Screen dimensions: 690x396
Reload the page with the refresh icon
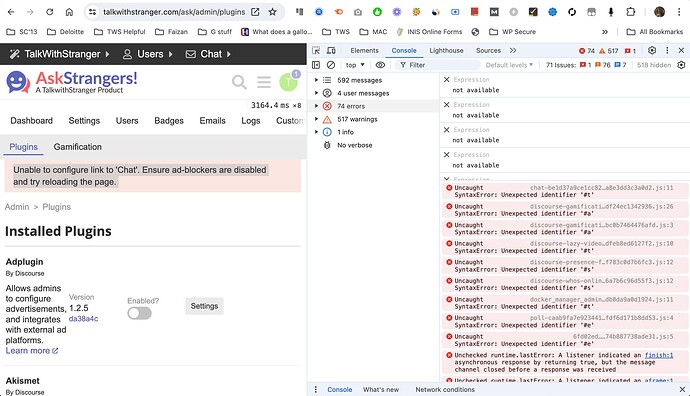point(49,12)
